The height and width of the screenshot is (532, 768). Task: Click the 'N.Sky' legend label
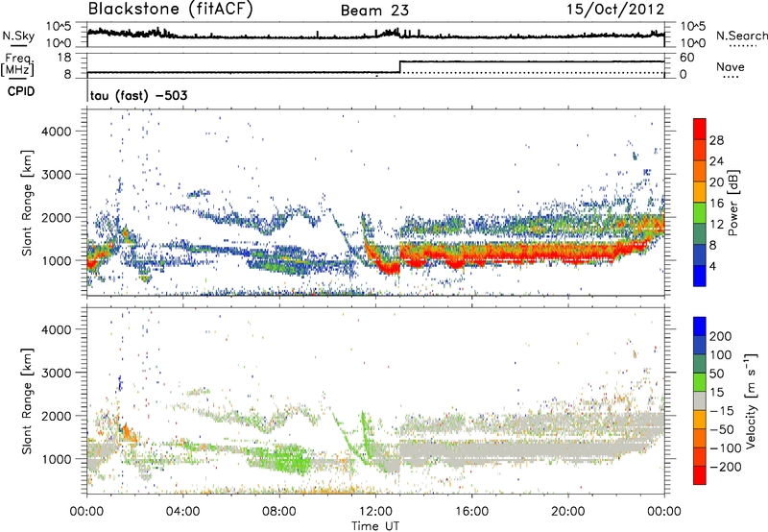pos(18,36)
